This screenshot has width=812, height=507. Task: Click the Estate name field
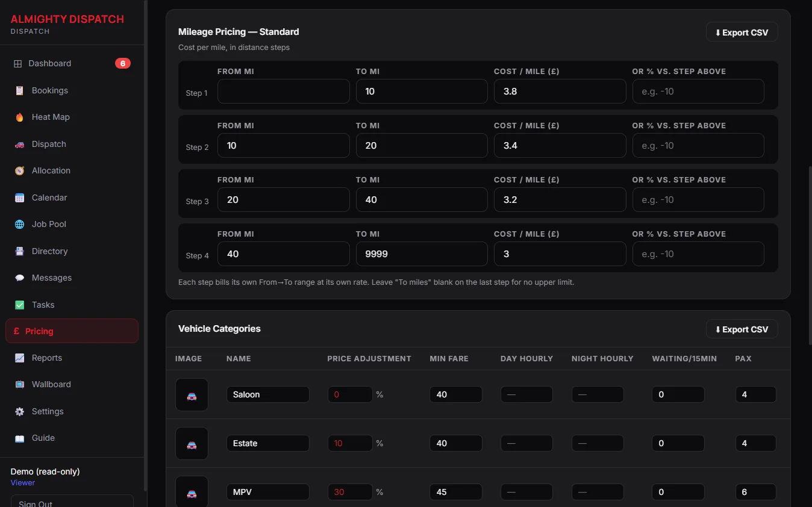click(x=268, y=443)
